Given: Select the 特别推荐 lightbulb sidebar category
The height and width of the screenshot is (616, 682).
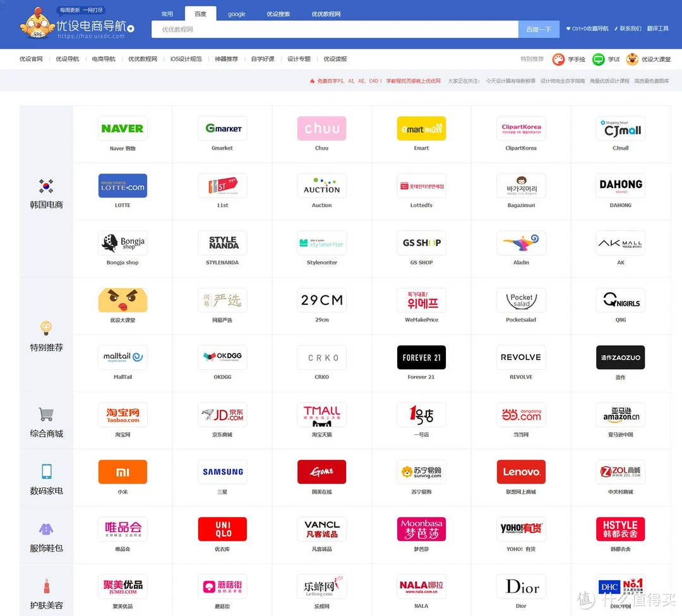Looking at the screenshot, I should [x=47, y=336].
